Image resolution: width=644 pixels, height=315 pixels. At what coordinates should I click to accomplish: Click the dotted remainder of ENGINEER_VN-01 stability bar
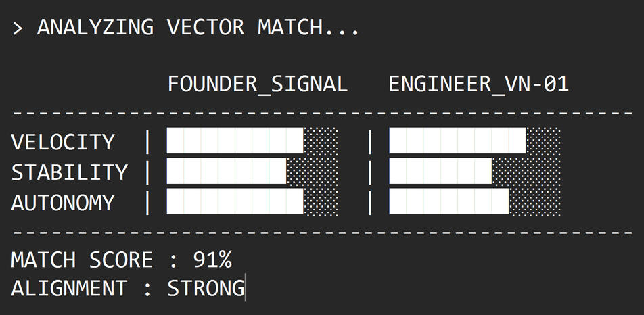coord(526,172)
